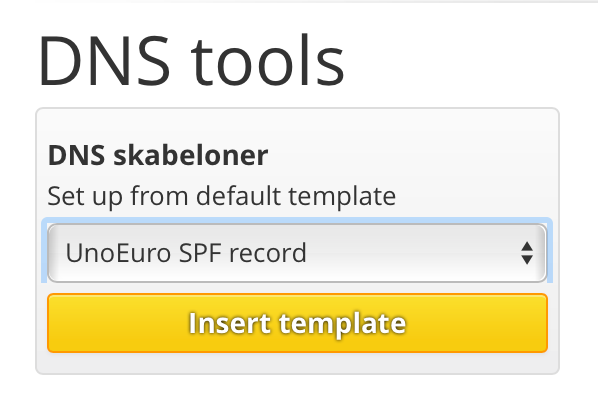This screenshot has height=400, width=598.
Task: Click the downward triangle in the select arrows
Action: coord(527,260)
